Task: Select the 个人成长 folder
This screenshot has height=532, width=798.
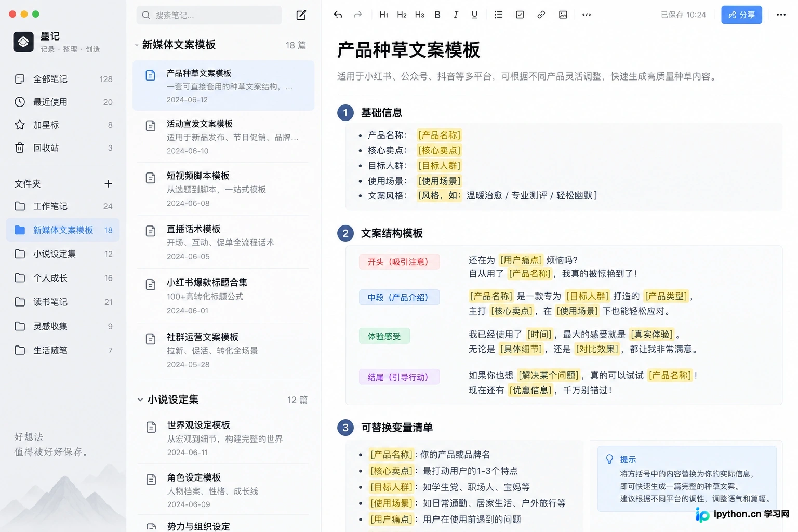Action: click(x=63, y=278)
